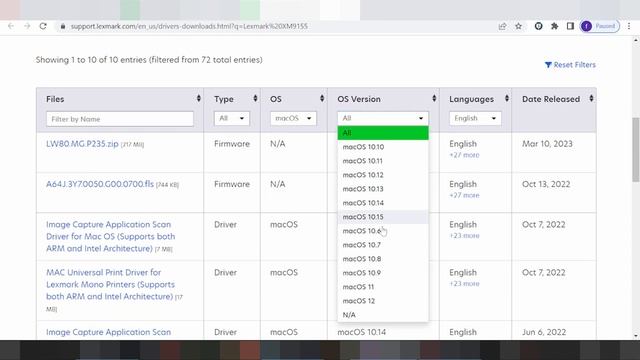Open A64J.3Y7.0050.G00.0700.fls link

click(x=100, y=184)
